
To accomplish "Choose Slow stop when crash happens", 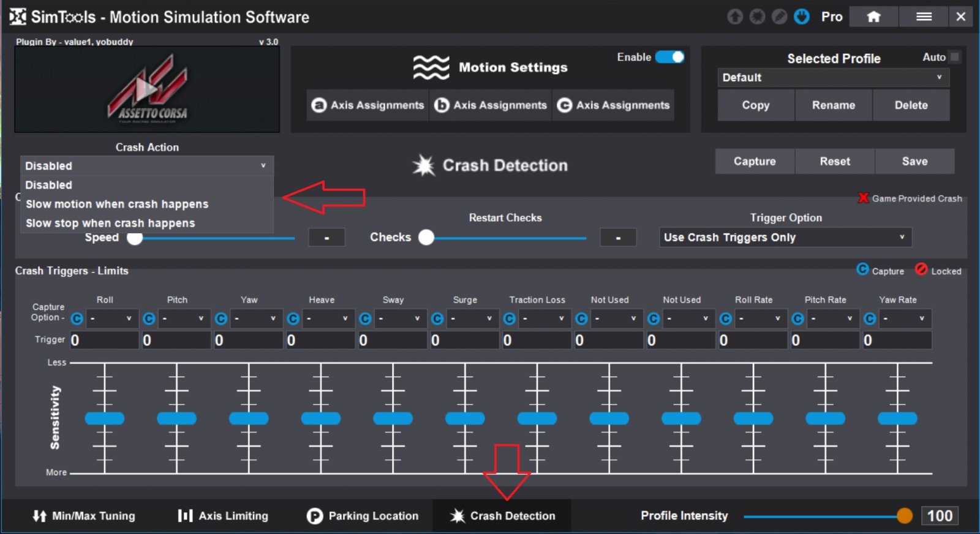I will 110,223.
